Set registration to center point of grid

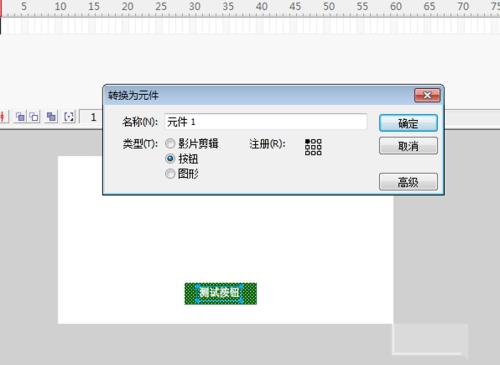click(313, 147)
